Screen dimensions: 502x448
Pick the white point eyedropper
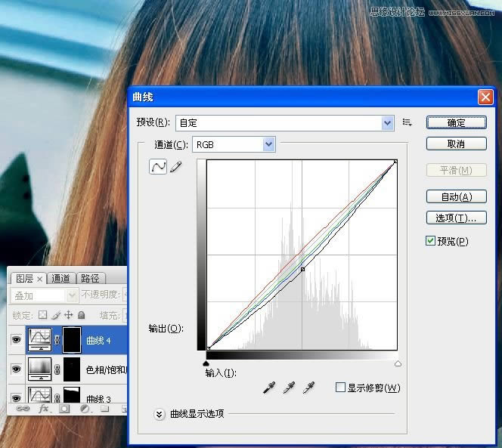point(308,388)
